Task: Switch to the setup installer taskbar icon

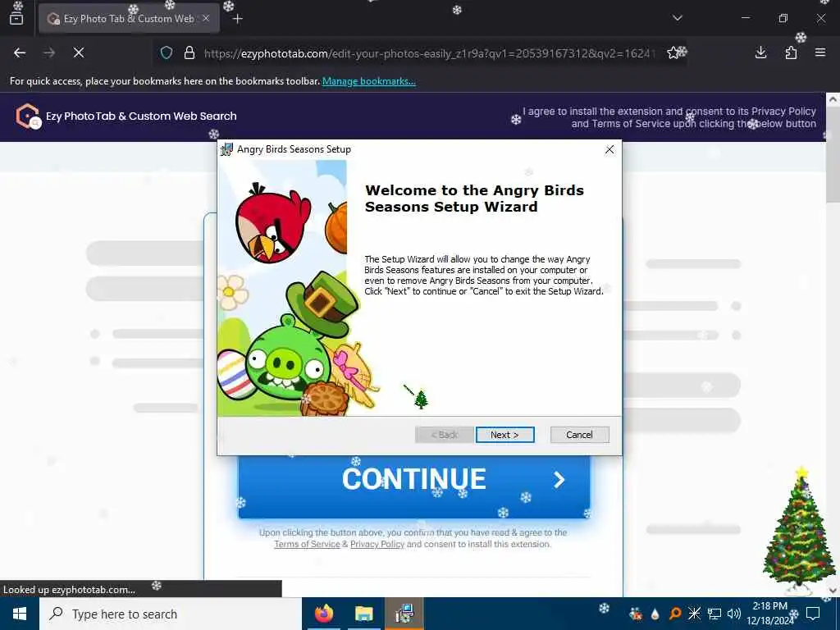Action: pos(404,614)
